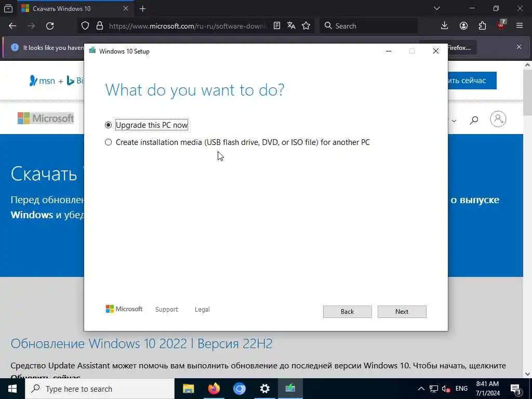Click the Microsoft logo in Setup footer
Viewport: 532px width, 399px height.
point(124,309)
